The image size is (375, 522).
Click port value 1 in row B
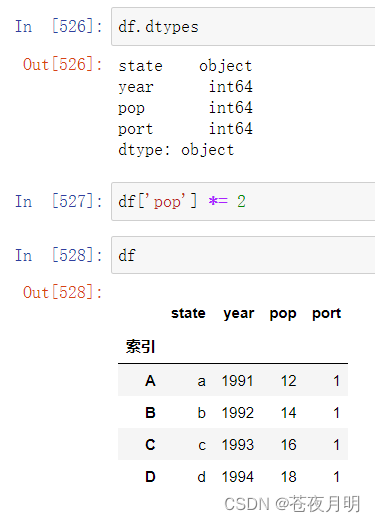tap(337, 413)
